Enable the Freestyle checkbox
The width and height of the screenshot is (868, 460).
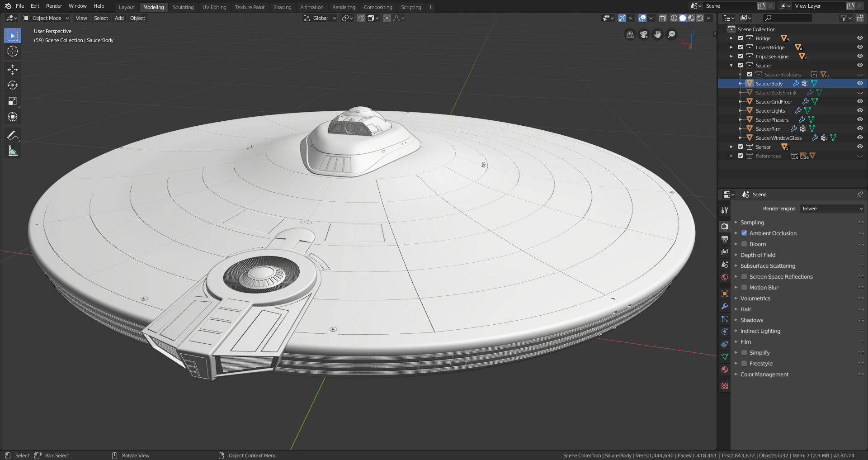(x=744, y=364)
